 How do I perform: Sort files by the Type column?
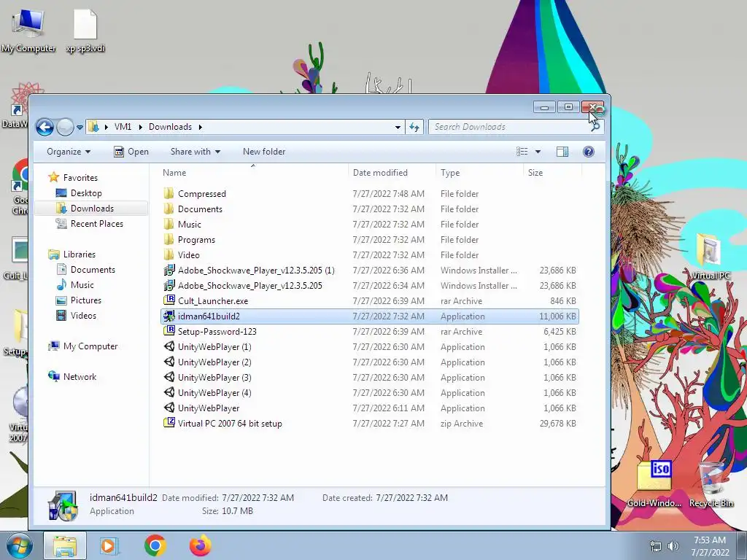click(479, 172)
